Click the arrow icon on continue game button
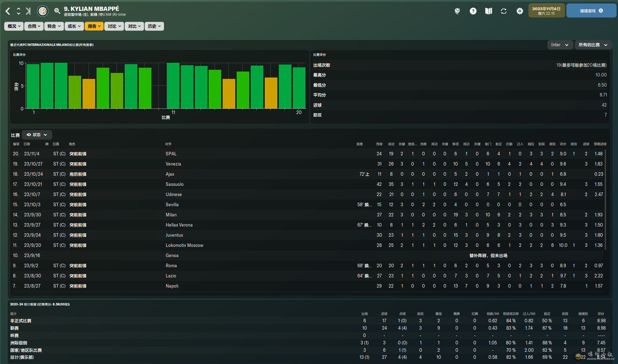 pyautogui.click(x=601, y=11)
